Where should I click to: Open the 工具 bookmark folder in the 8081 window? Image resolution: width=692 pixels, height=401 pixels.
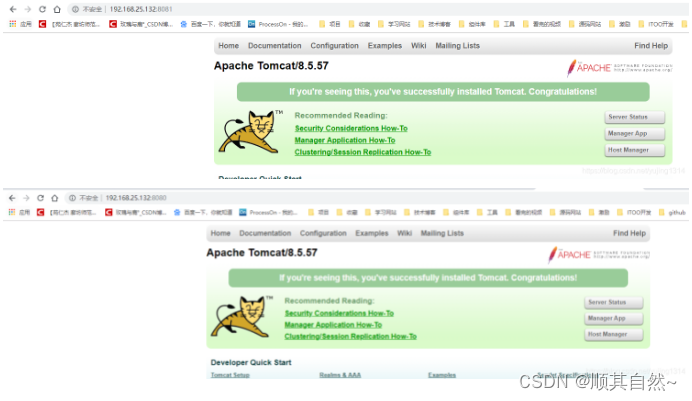pyautogui.click(x=504, y=24)
